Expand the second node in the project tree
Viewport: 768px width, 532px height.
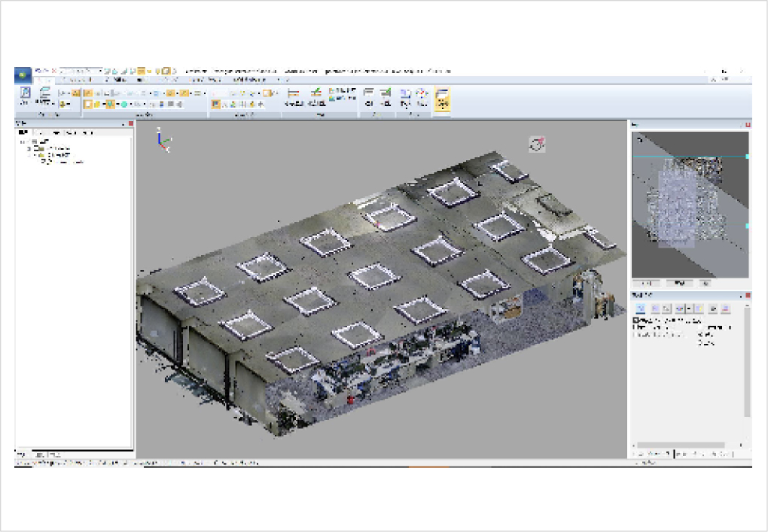point(29,148)
